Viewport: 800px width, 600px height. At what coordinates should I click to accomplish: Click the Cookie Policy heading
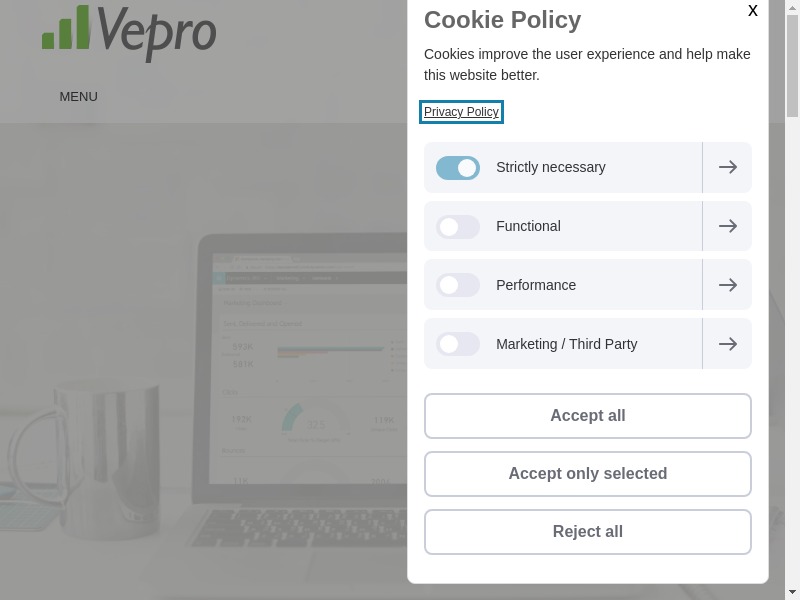click(x=502, y=20)
